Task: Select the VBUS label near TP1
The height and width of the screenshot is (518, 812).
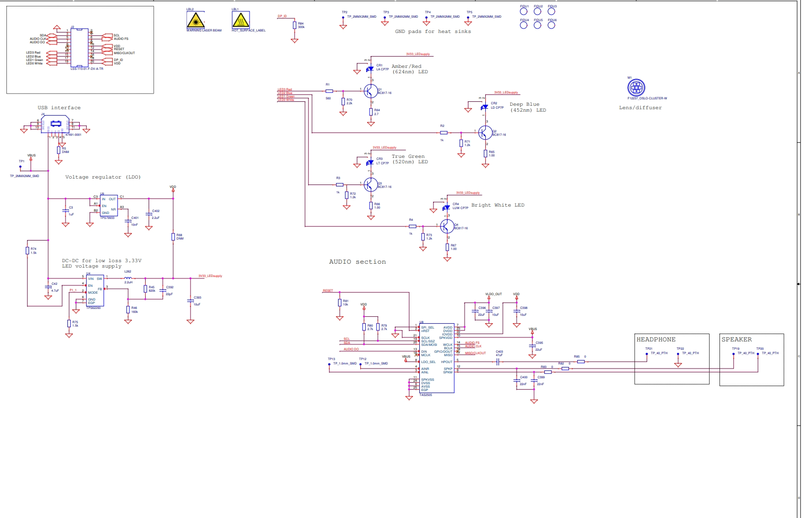Action: (x=31, y=155)
